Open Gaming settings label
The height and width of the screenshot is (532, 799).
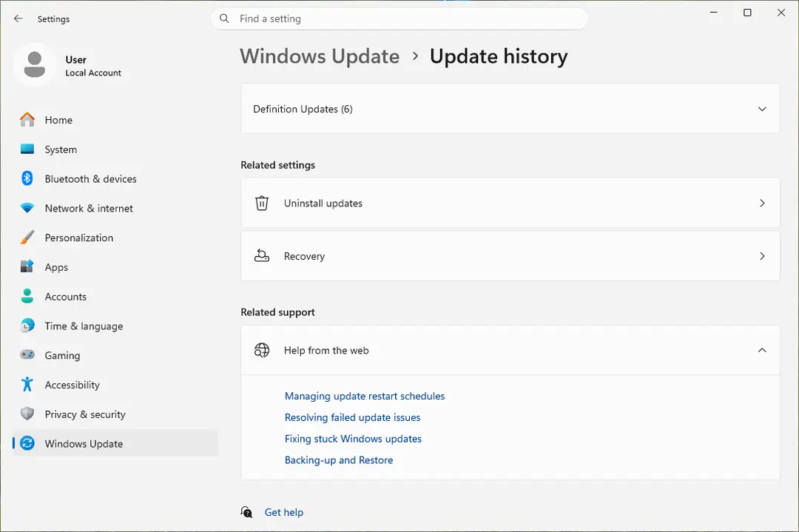coord(62,355)
